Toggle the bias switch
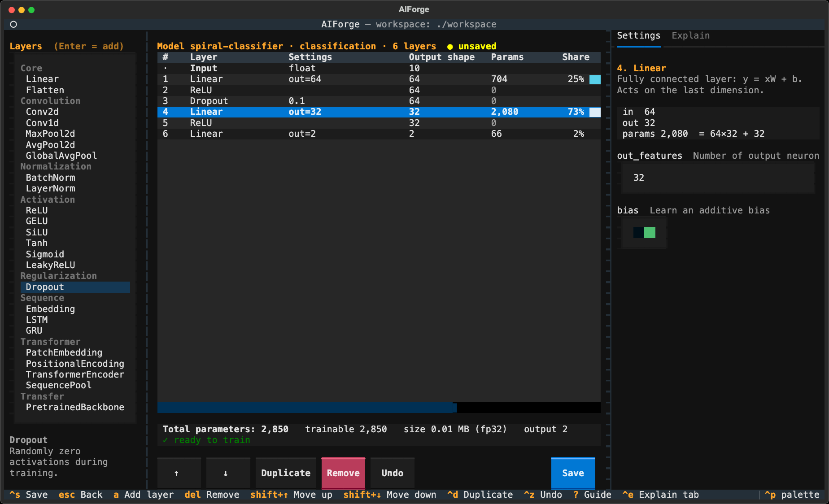This screenshot has width=829, height=504. (644, 232)
